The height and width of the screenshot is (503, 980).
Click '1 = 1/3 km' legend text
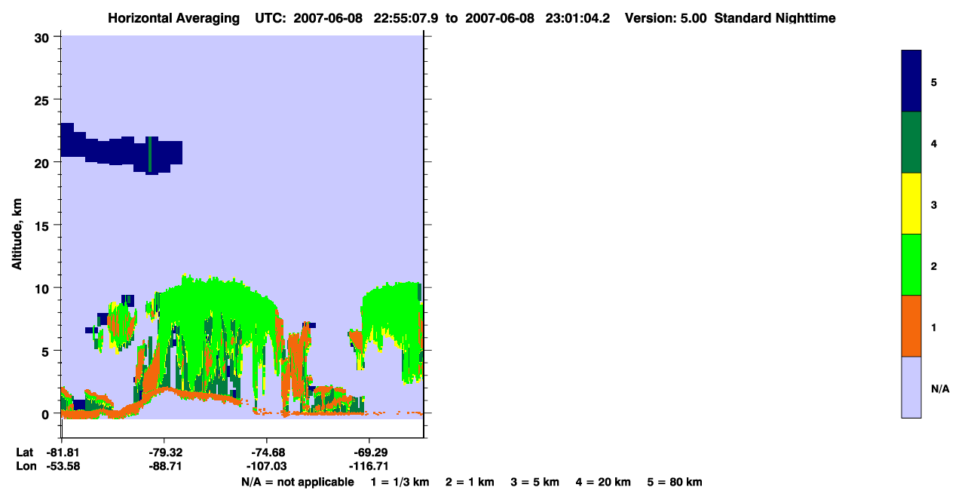click(400, 482)
